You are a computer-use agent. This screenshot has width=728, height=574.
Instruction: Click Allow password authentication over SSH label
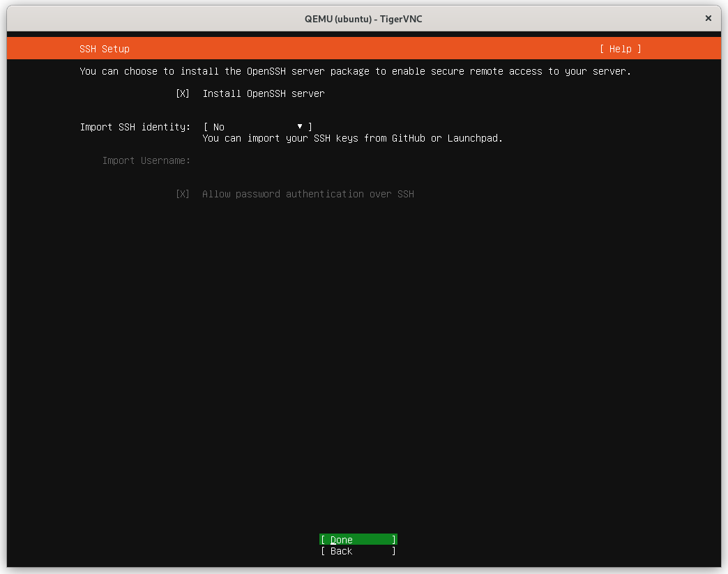click(308, 194)
